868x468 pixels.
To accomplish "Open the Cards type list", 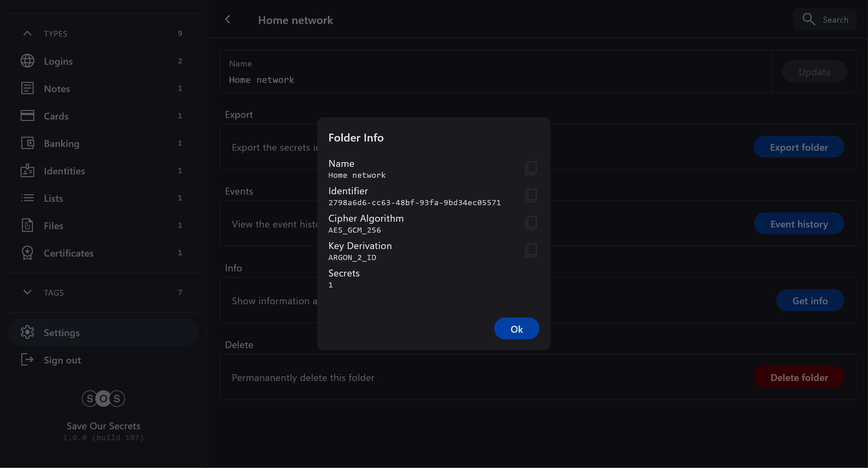I will click(x=56, y=116).
